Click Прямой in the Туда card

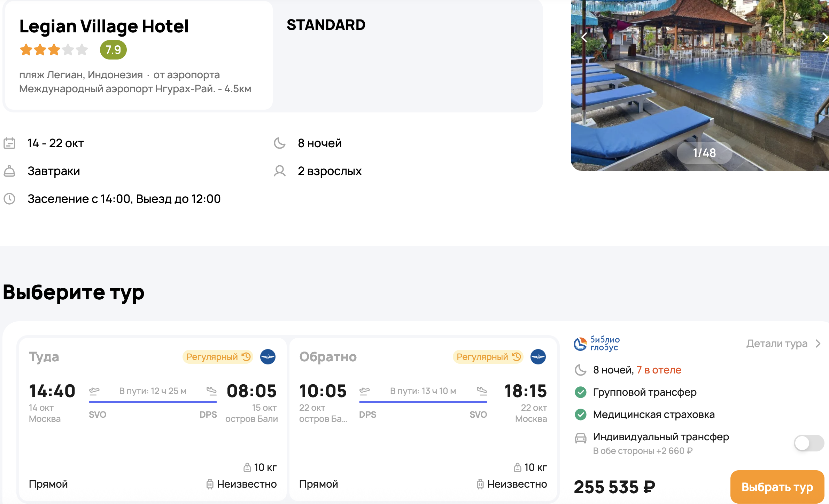tap(48, 484)
